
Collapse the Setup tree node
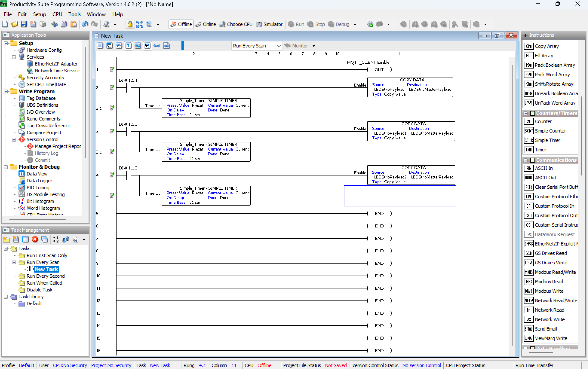tap(6, 43)
